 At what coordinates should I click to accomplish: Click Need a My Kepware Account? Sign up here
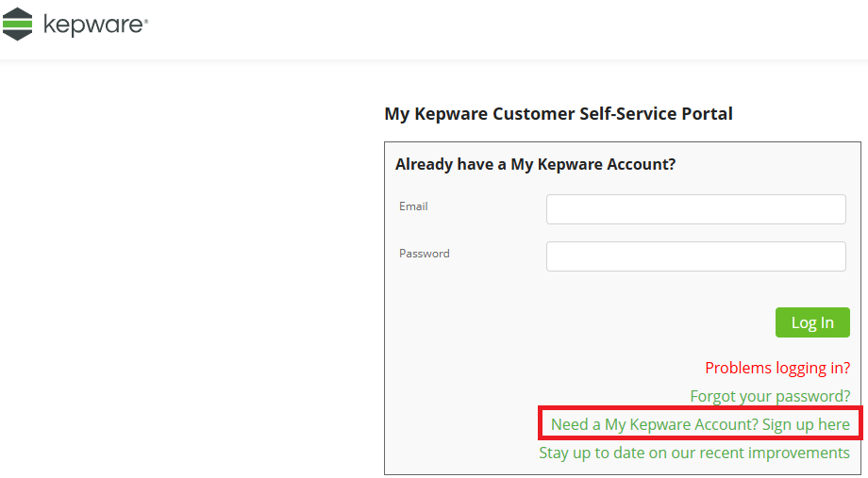point(700,424)
